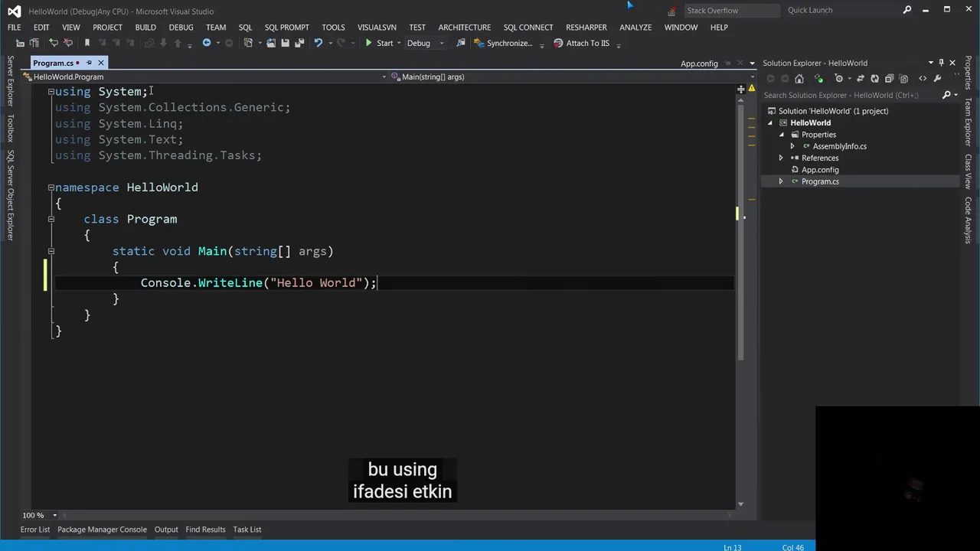Toggle Solution Explorer auto-hide pin
The width and height of the screenshot is (980, 551).
point(941,63)
